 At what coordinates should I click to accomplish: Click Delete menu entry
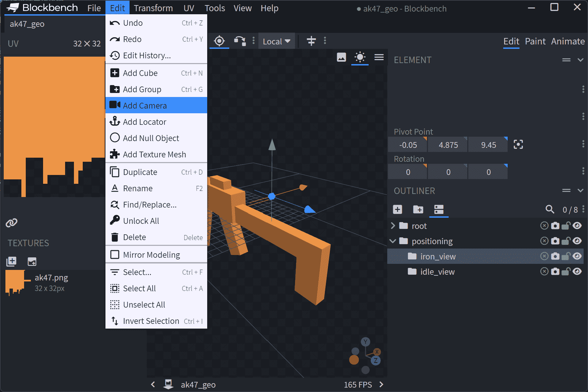156,237
